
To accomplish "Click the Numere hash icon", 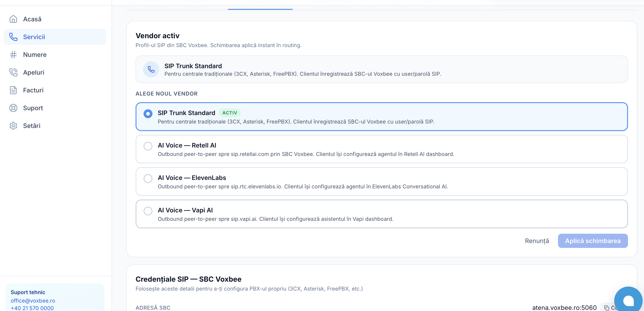I will [13, 54].
